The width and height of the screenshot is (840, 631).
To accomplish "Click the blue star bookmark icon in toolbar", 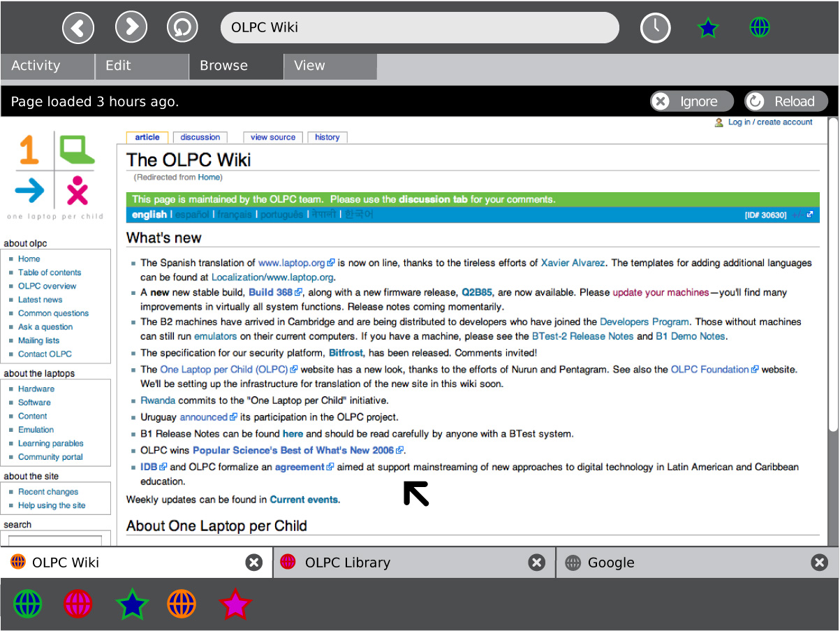I will tap(708, 28).
